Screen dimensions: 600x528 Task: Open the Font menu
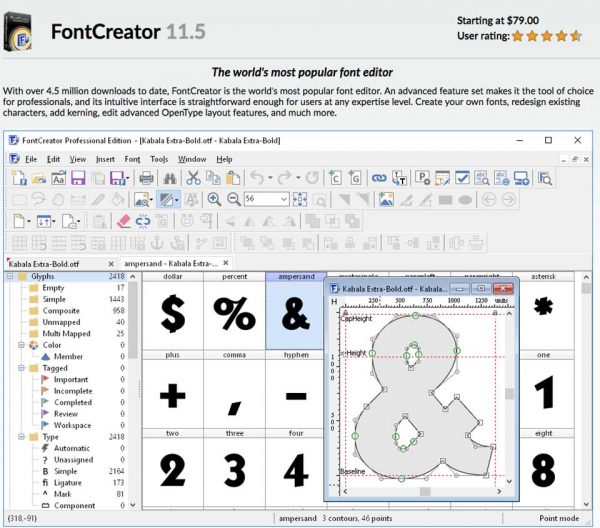click(x=132, y=159)
